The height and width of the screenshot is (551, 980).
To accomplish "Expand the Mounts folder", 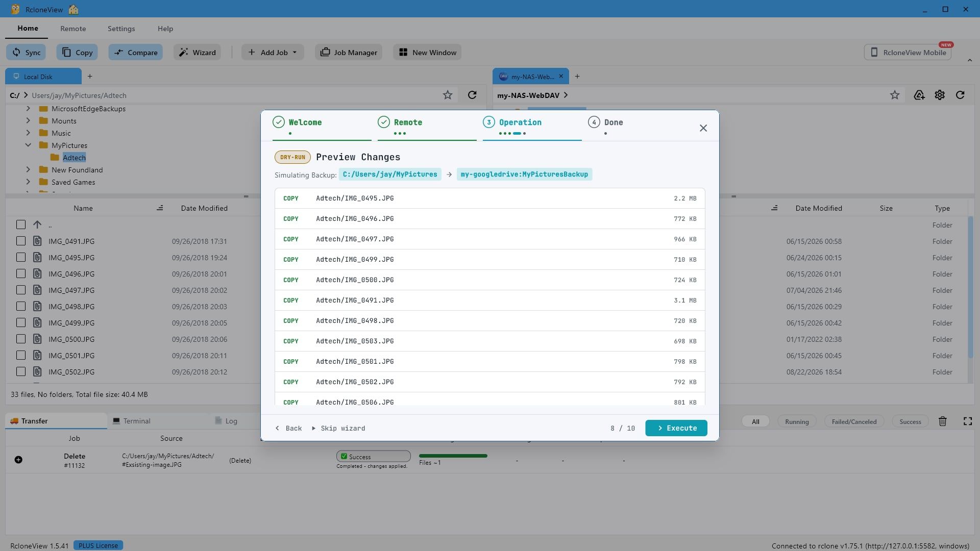I will point(28,120).
